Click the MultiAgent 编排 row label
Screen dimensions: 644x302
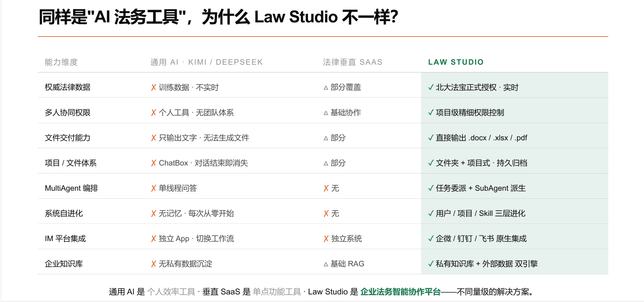[x=71, y=188]
